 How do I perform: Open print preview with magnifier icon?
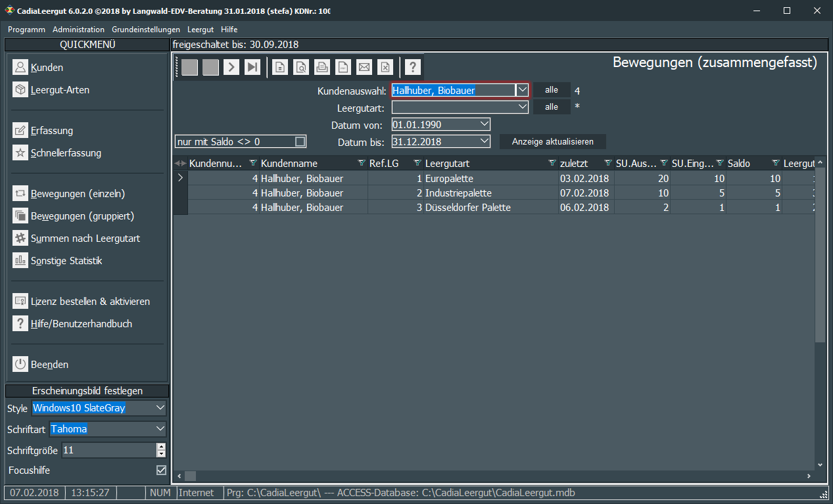(x=301, y=67)
